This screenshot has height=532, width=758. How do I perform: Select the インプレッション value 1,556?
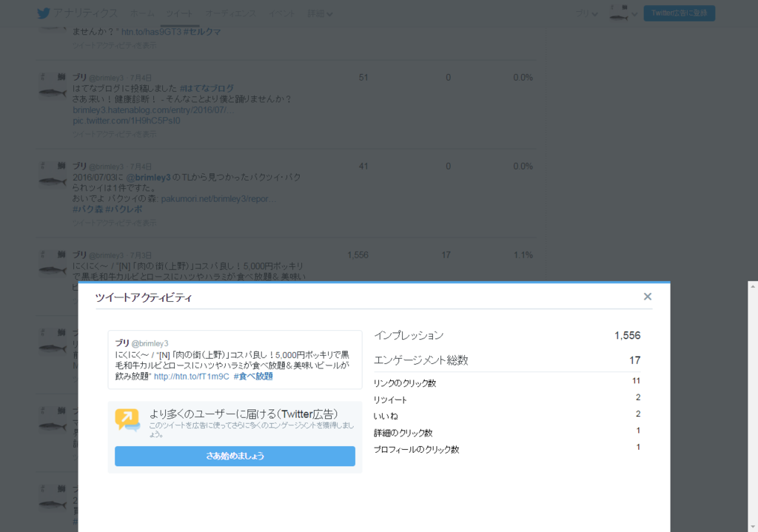point(627,335)
